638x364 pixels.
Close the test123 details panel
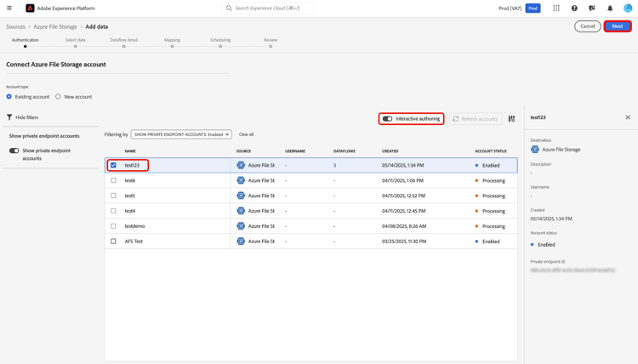(x=628, y=117)
